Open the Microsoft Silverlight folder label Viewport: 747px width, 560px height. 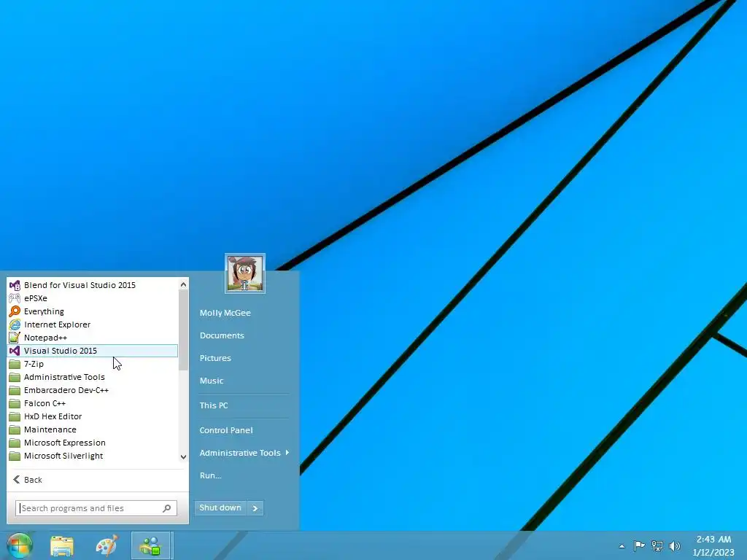pyautogui.click(x=63, y=456)
